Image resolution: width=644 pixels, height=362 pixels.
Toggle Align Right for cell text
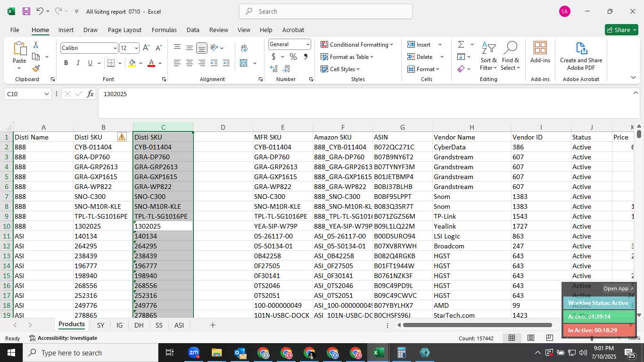(x=202, y=63)
